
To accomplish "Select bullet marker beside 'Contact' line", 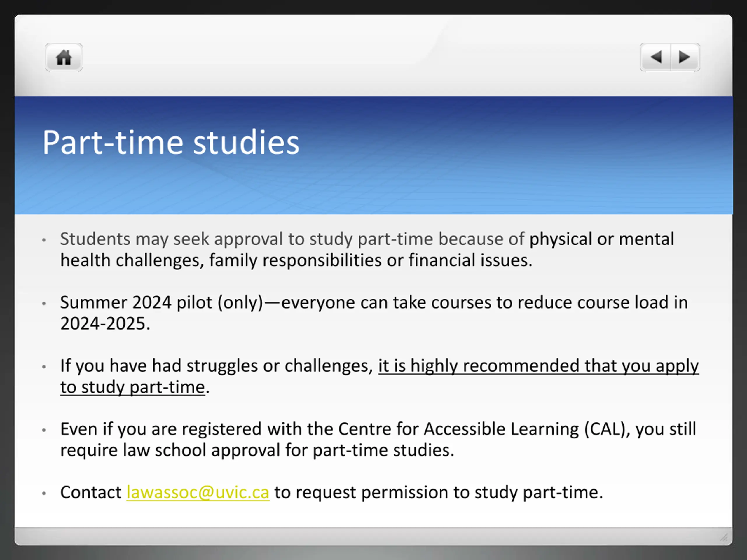I will [44, 493].
